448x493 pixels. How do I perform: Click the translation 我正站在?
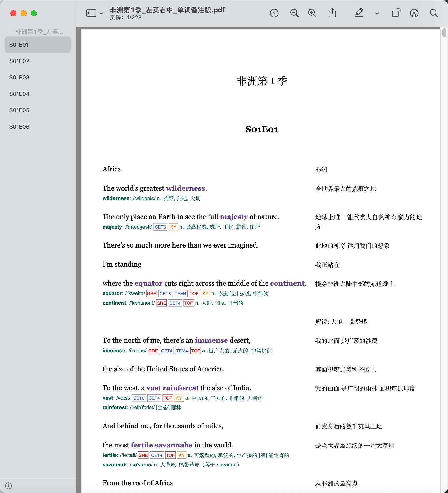[327, 265]
